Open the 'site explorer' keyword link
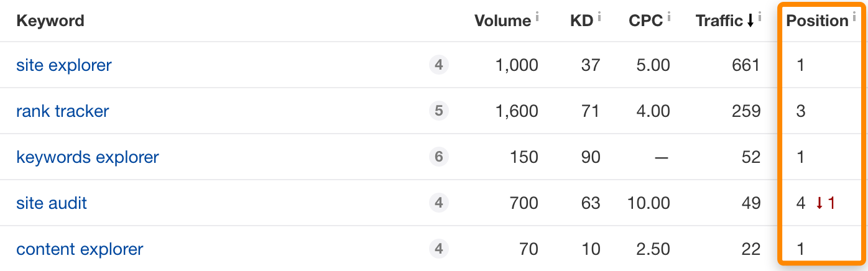This screenshot has height=271, width=868. coord(64,65)
